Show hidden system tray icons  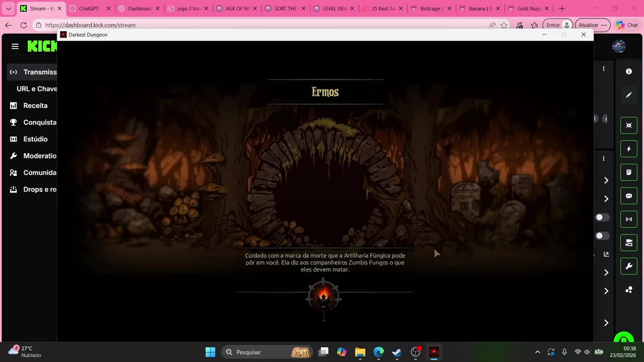[537, 352]
